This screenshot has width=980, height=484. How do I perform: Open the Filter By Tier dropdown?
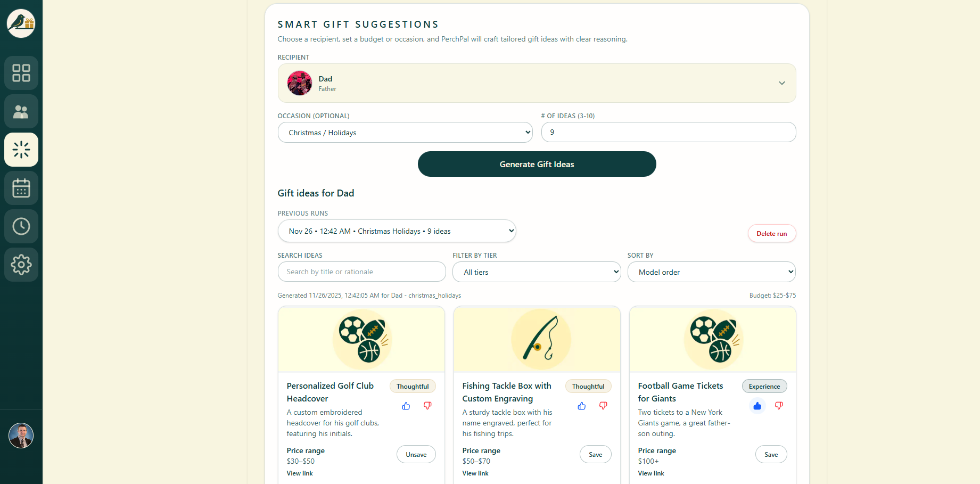pos(536,272)
